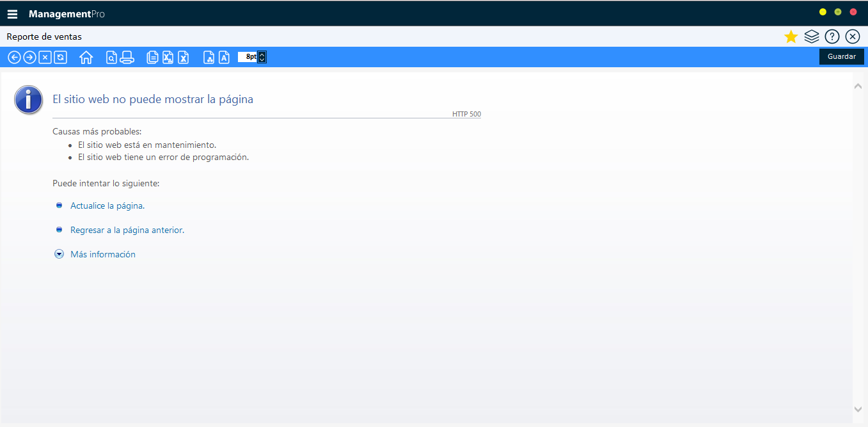868x427 pixels.
Task: Open the hamburger main menu
Action: tap(12, 14)
